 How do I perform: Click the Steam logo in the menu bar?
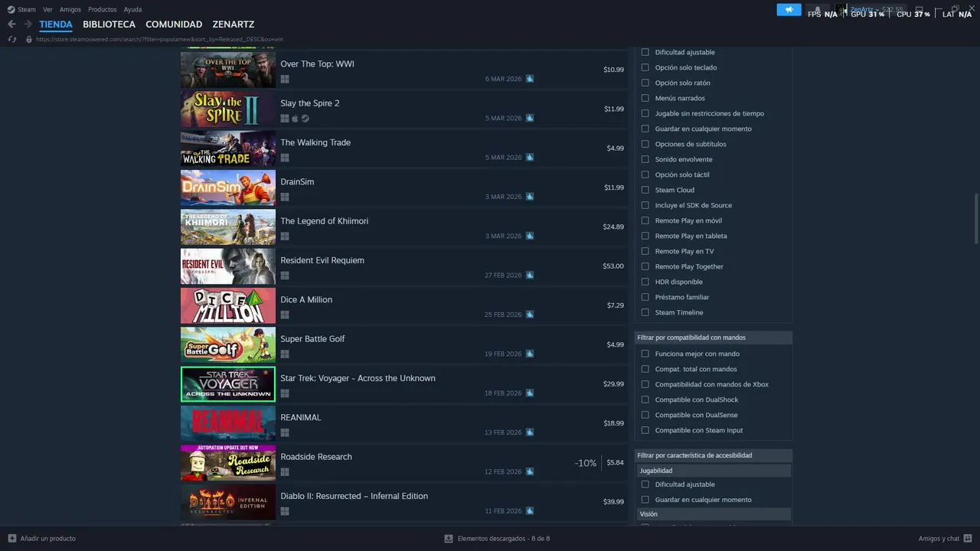pyautogui.click(x=11, y=9)
